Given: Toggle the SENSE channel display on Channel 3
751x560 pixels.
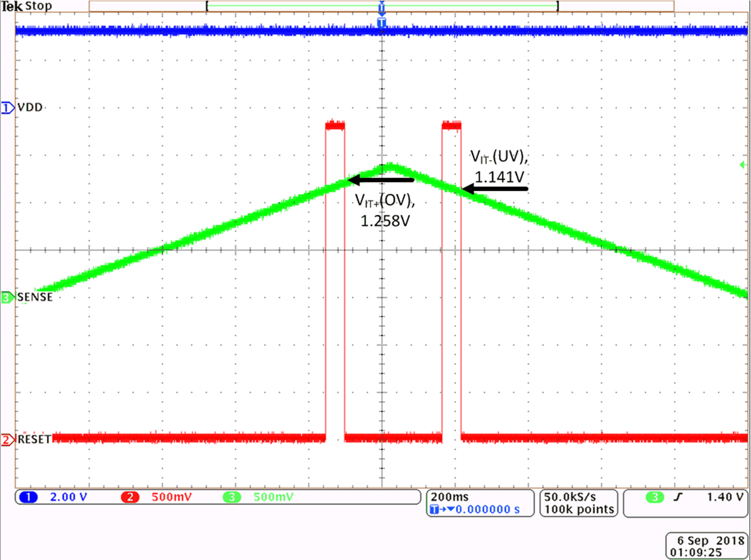Looking at the screenshot, I should (x=34, y=297).
